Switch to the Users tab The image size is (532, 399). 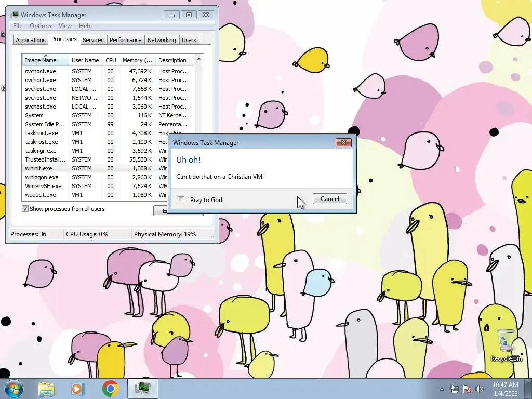[x=189, y=40]
